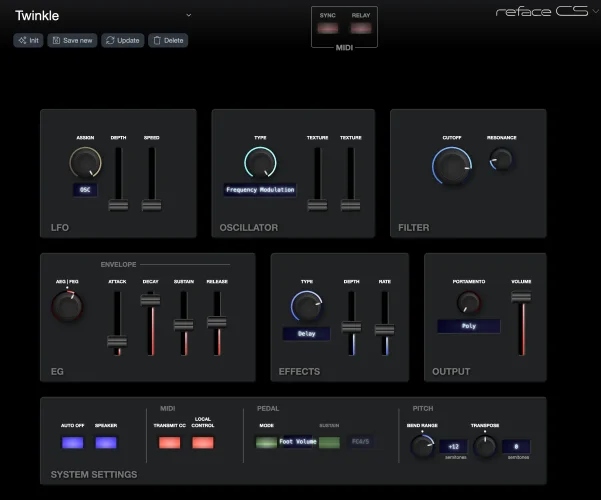This screenshot has width=601, height=500.
Task: Toggle the Speaker switch
Action: click(x=106, y=443)
